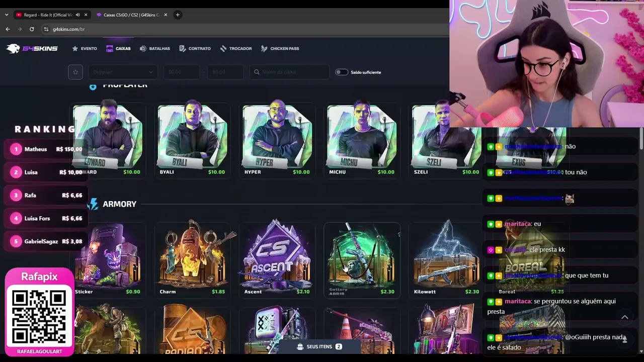Open the tab search dropdown arrow
Image resolution: width=644 pixels, height=362 pixels.
click(x=7, y=15)
